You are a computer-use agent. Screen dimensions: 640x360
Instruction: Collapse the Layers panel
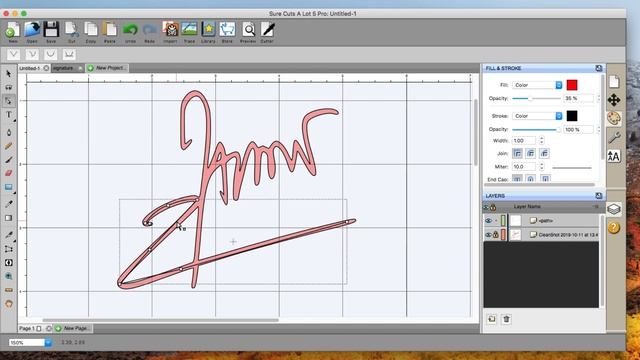click(x=599, y=196)
